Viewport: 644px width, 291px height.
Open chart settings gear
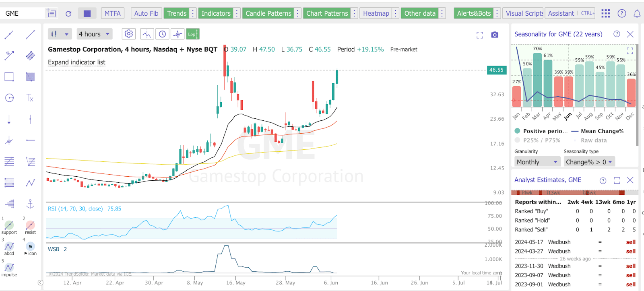(x=129, y=34)
